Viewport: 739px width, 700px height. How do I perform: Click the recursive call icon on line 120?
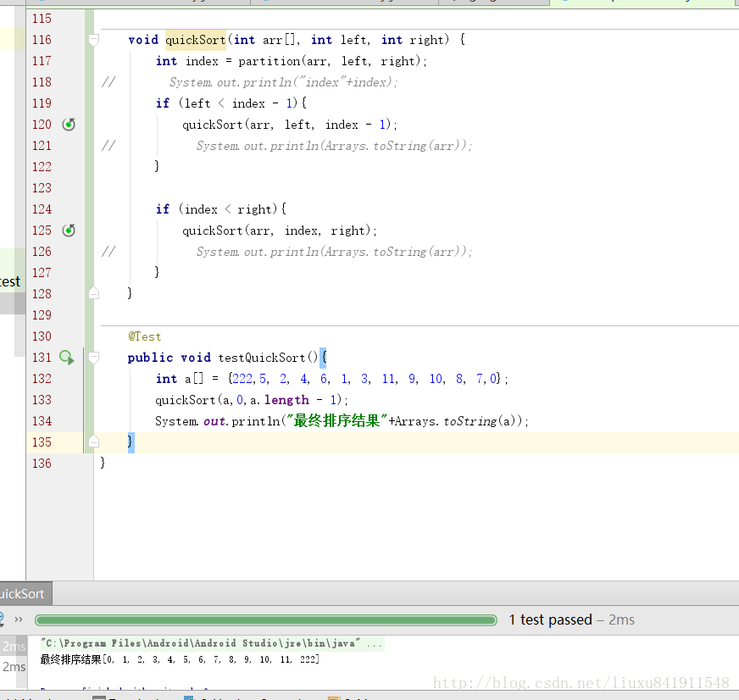pyautogui.click(x=69, y=125)
